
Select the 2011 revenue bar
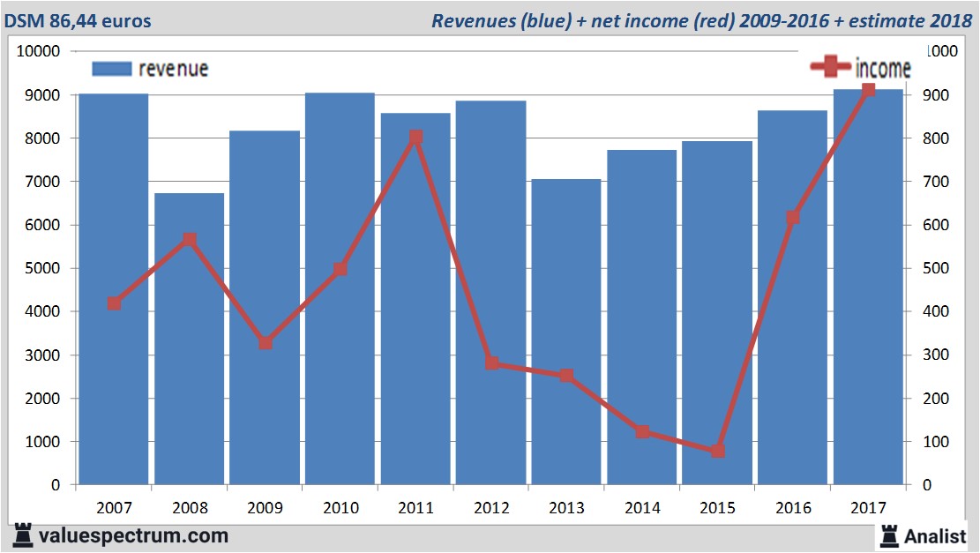click(x=415, y=299)
